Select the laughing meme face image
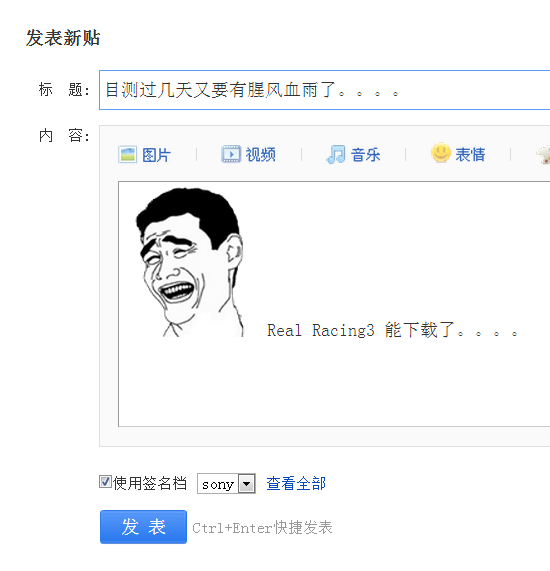The image size is (550, 571). (189, 262)
